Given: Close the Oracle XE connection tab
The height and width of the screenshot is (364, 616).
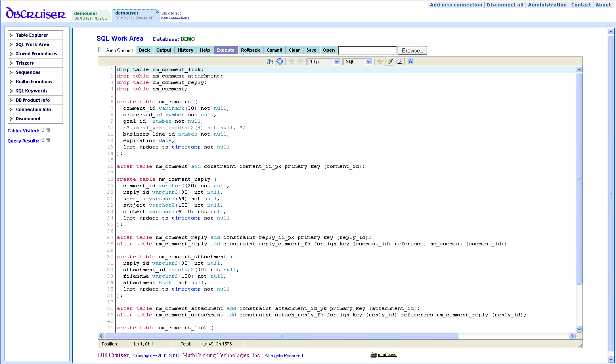Looking at the screenshot, I should pos(157,12).
